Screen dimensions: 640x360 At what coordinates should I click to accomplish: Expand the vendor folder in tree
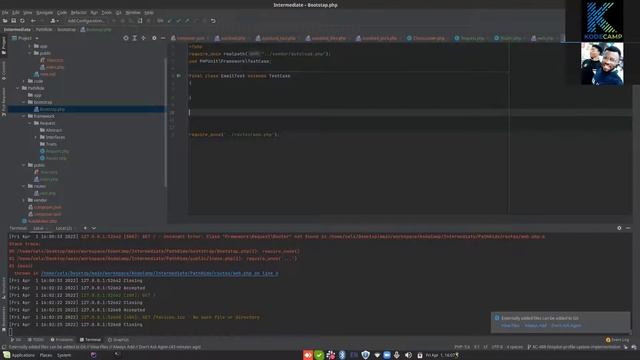pos(24,200)
